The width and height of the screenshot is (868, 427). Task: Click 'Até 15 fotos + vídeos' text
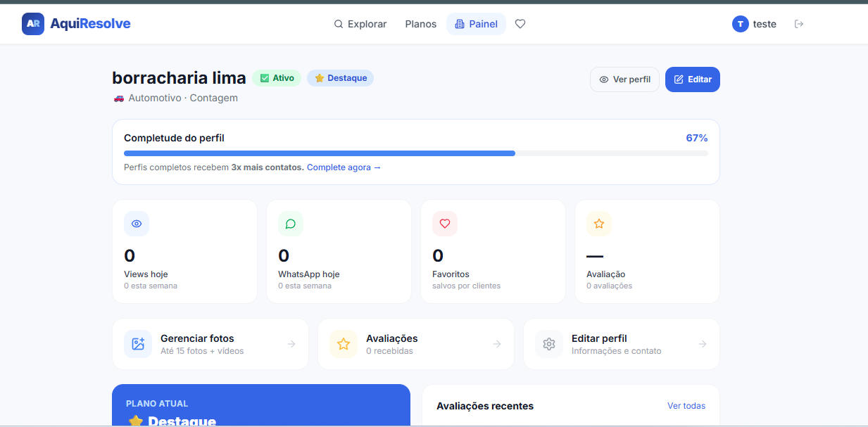tap(202, 351)
